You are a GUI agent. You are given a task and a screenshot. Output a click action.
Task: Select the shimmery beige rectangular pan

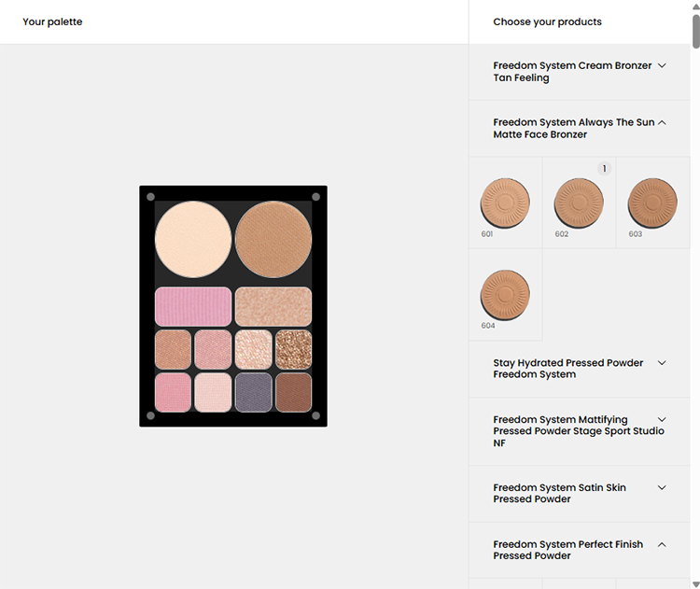tap(273, 306)
